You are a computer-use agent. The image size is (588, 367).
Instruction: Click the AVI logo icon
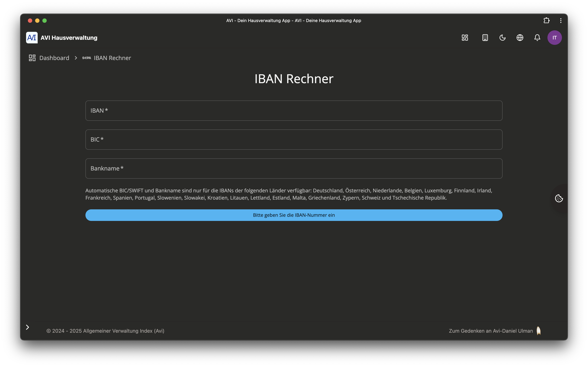(x=32, y=38)
